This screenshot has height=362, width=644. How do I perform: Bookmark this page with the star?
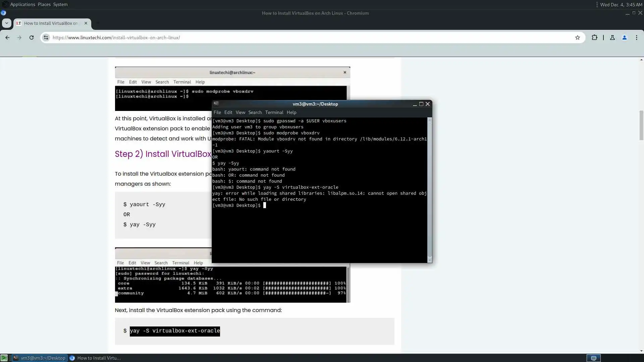point(577,38)
